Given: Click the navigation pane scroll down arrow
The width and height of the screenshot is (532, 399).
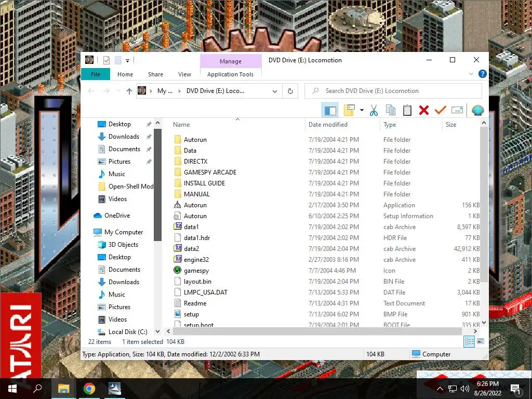Looking at the screenshot, I should (157, 331).
